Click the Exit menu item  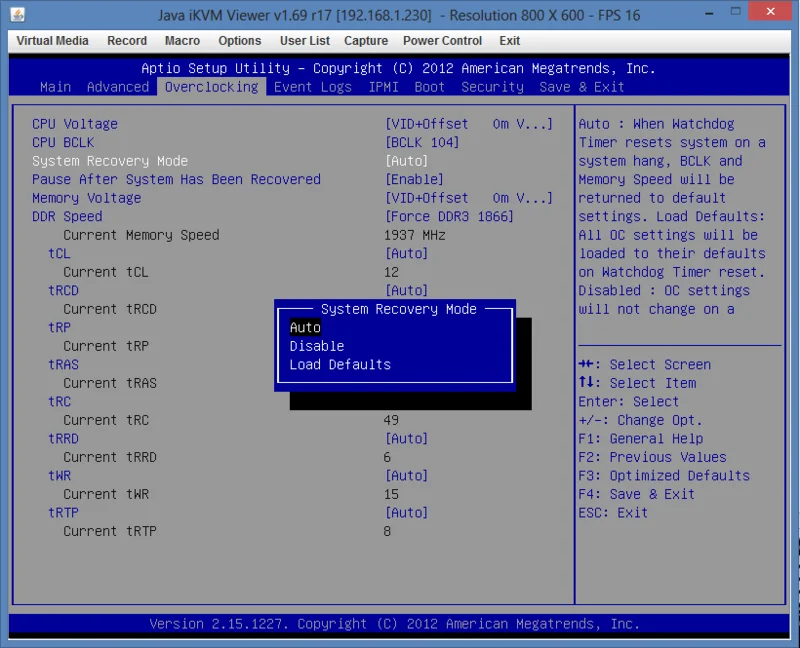click(x=509, y=41)
